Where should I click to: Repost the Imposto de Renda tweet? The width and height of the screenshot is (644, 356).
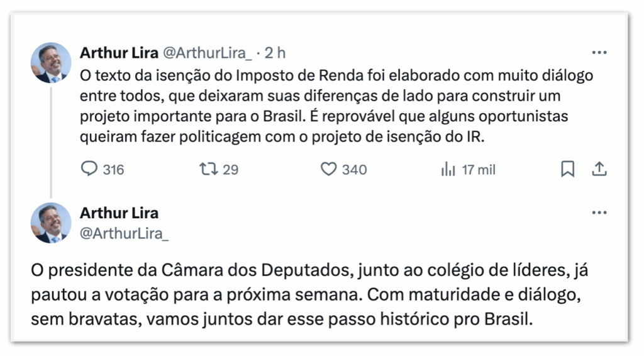click(206, 169)
